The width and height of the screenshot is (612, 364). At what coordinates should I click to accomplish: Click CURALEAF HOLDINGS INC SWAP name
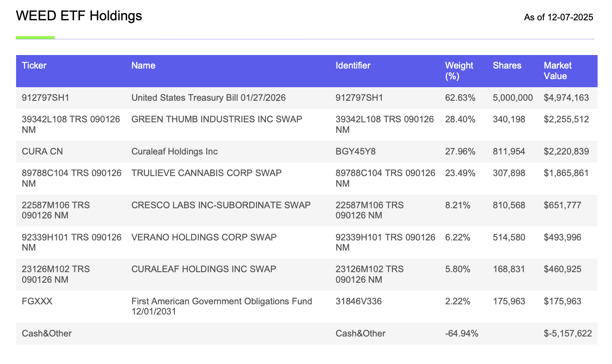[x=204, y=269]
